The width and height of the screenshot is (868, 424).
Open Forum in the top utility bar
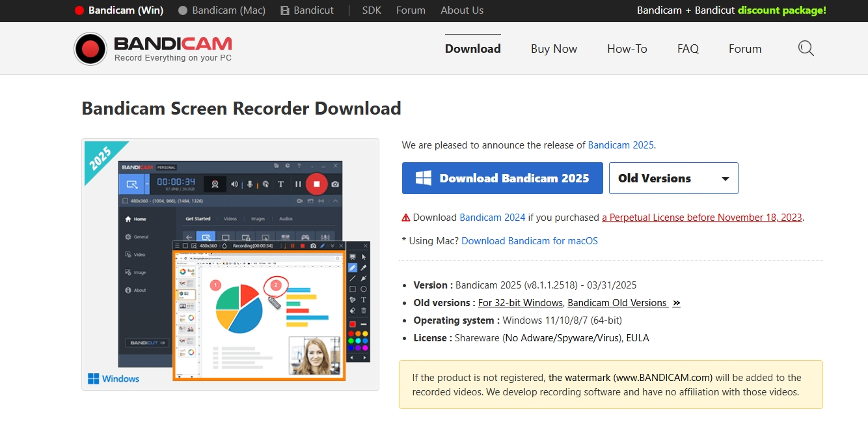point(411,10)
